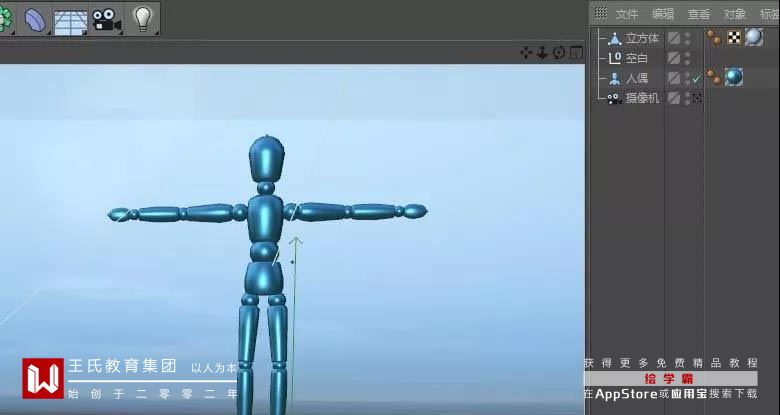Open the 文件 menu in Object Manager
The width and height of the screenshot is (780, 415).
[x=627, y=14]
